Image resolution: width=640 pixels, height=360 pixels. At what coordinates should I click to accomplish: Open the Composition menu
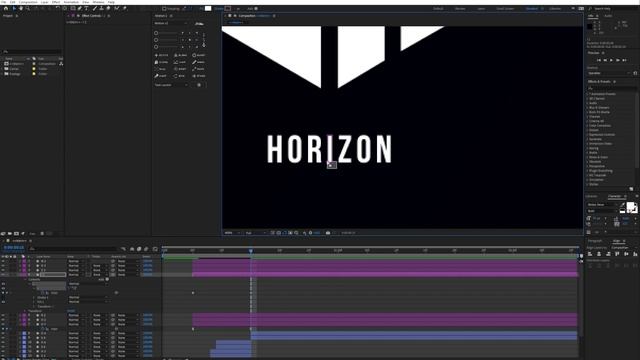pos(28,2)
